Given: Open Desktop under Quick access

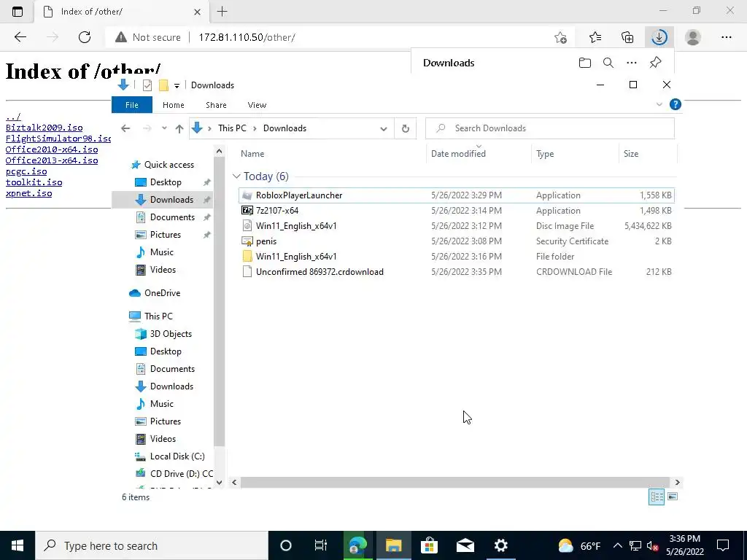Looking at the screenshot, I should click(166, 182).
